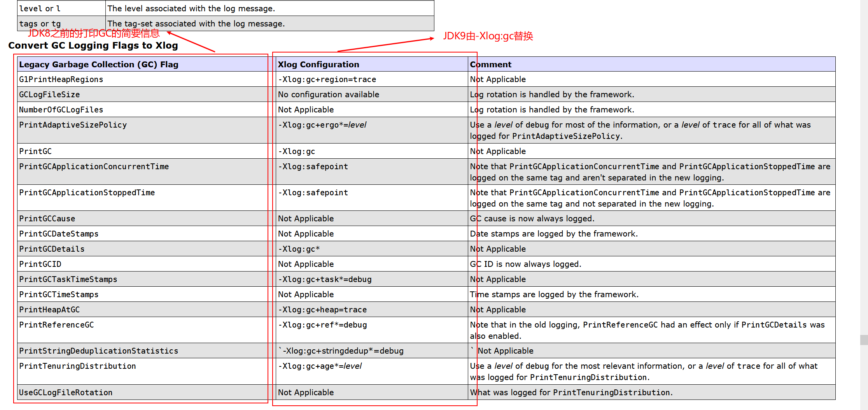Click the PrintReferenceGC row comment text
The width and height of the screenshot is (868, 410).
[647, 330]
